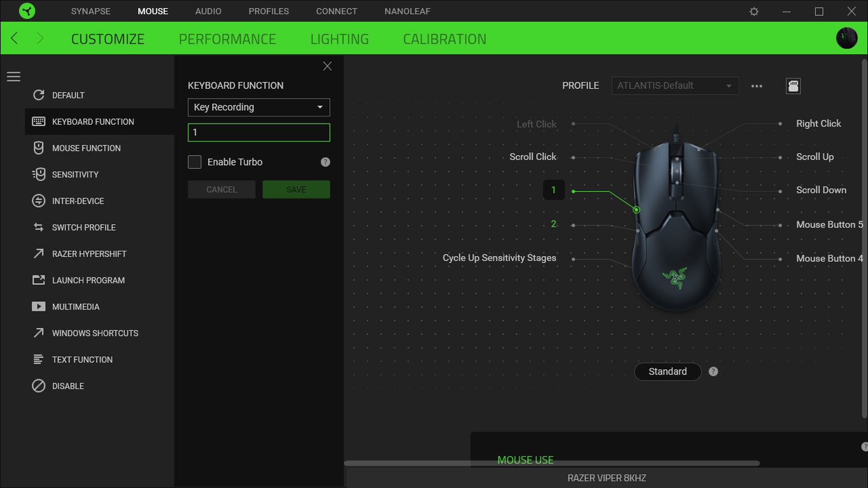Select the Scroll Up assignment
The height and width of the screenshot is (488, 868).
(x=815, y=157)
